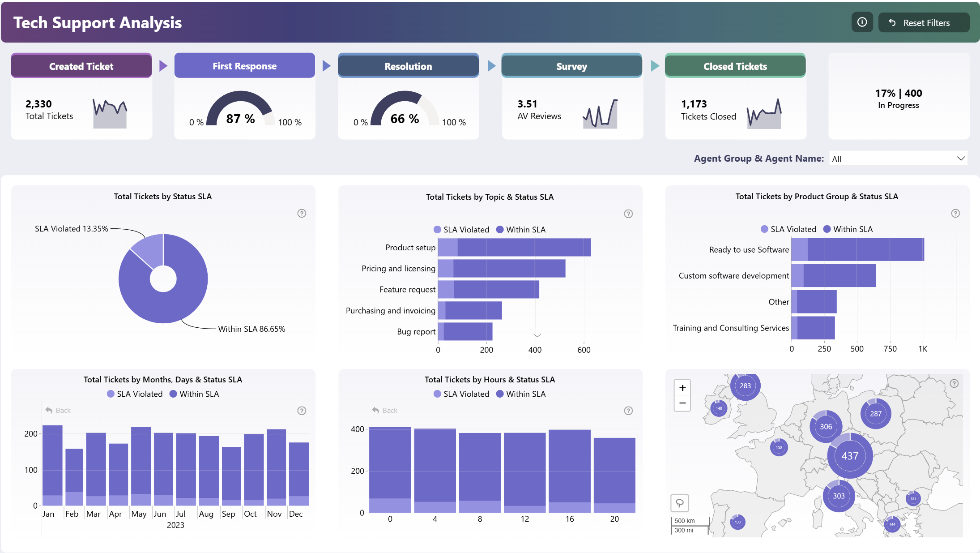Screen dimensions: 980x553
Task: Select the First Response stage header
Action: coord(244,66)
